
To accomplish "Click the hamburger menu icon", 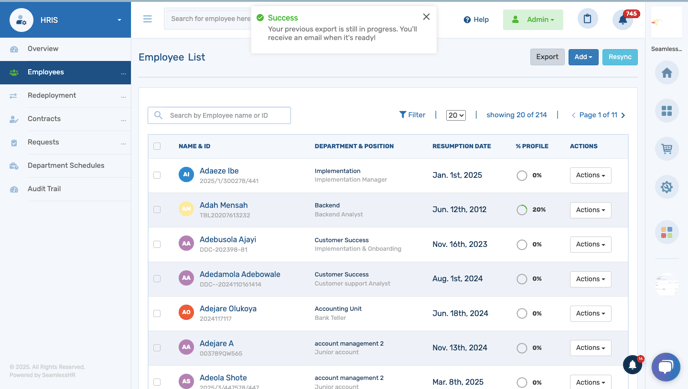I will coord(147,19).
